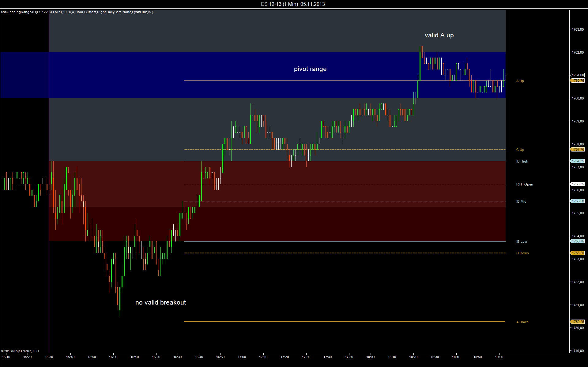The image size is (588, 367).
Task: Click the 1755,00 price axis label
Action: point(578,213)
